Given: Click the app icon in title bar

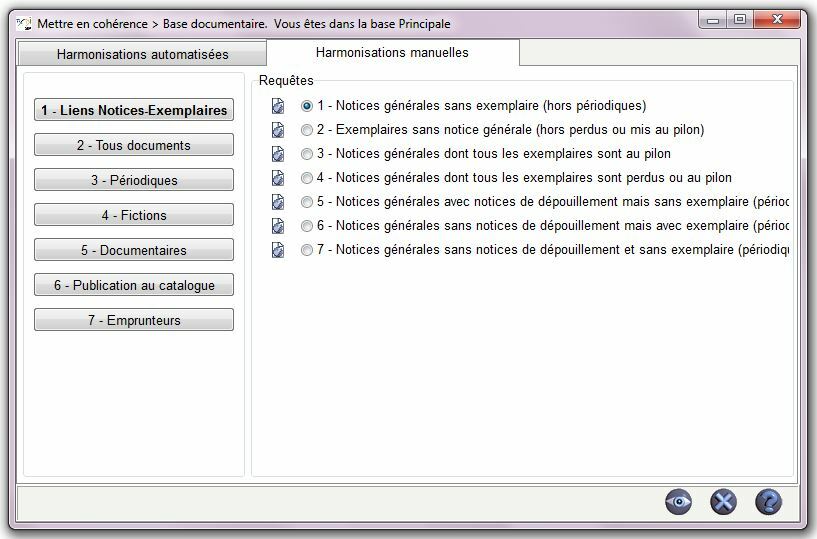Looking at the screenshot, I should click(24, 23).
